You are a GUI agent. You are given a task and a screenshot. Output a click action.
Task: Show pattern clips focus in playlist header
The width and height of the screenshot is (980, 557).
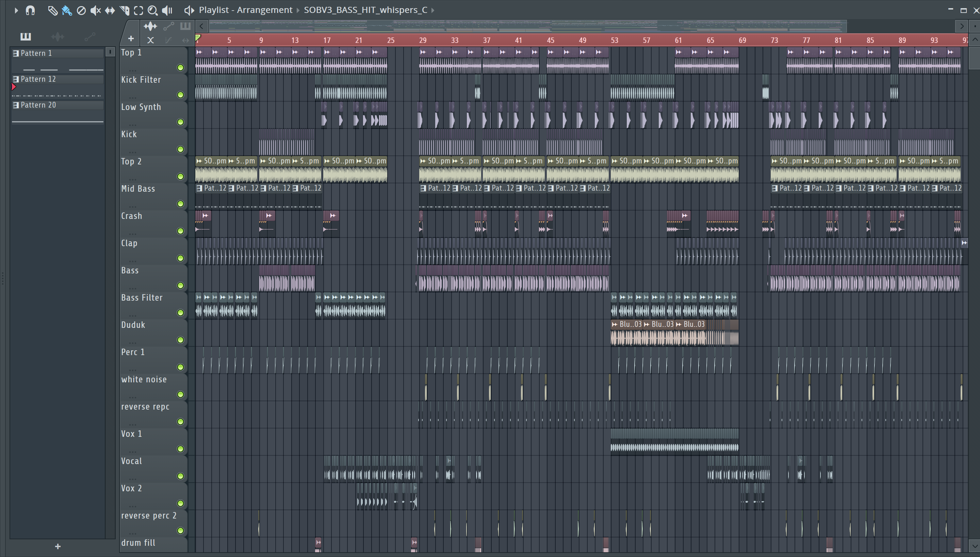(185, 26)
